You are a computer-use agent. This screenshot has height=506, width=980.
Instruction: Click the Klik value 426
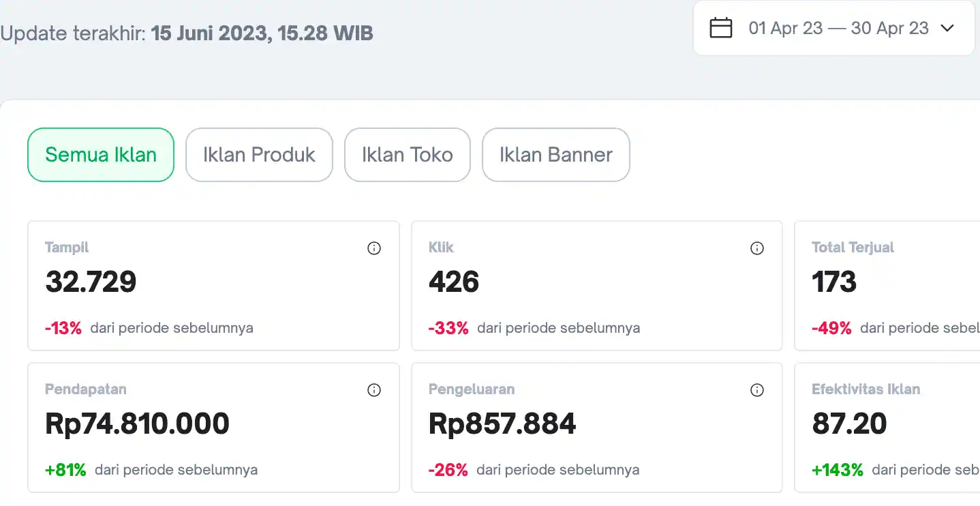454,282
